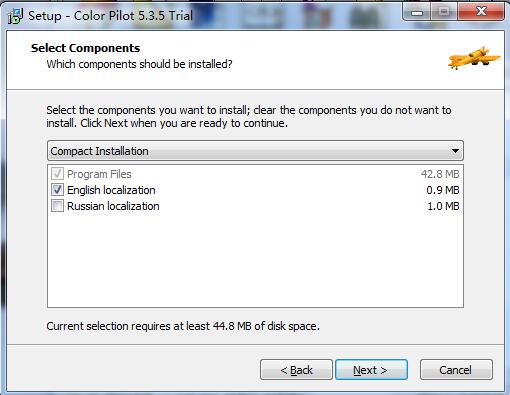This screenshot has width=510, height=395.
Task: Return with the Back button
Action: point(296,370)
